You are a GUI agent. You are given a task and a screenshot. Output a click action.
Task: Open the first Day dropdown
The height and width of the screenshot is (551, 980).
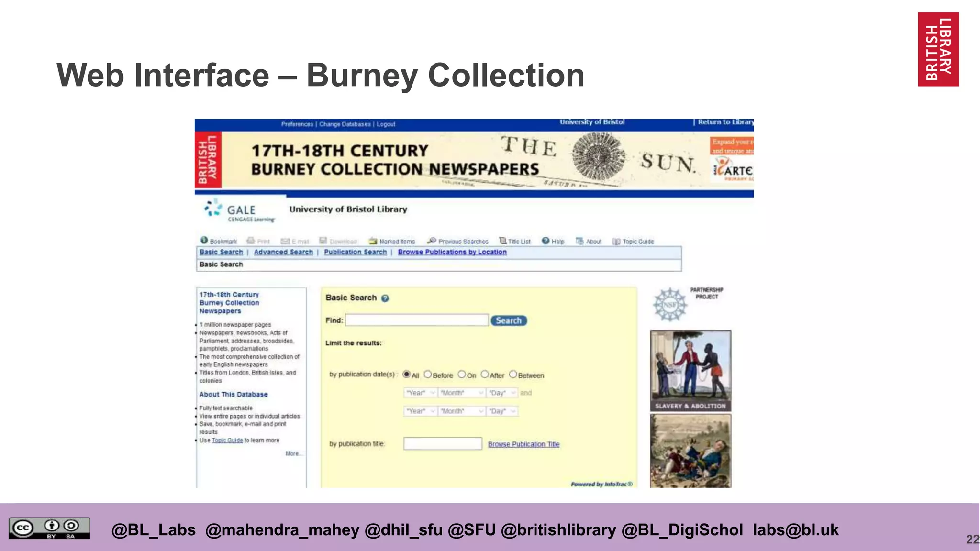(x=502, y=393)
